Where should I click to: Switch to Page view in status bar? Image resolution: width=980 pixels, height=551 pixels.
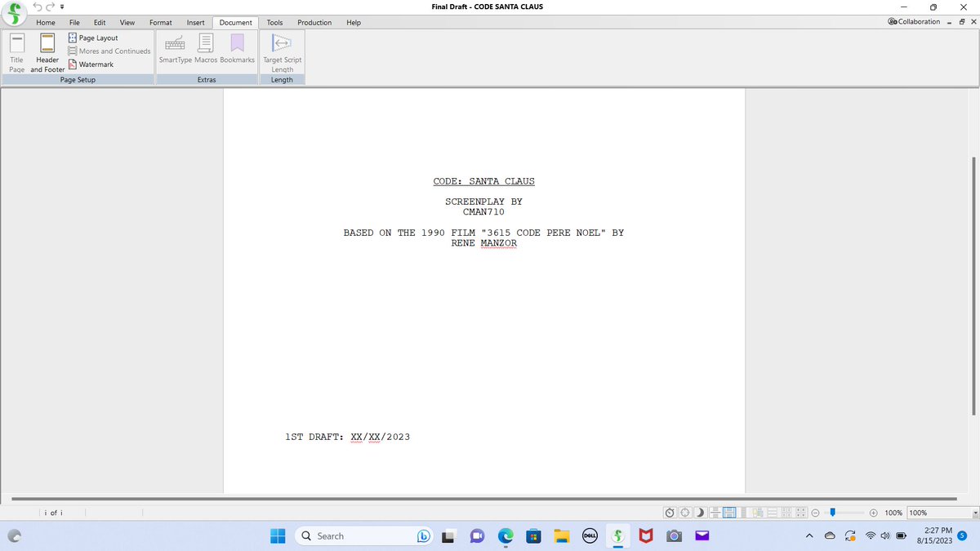(729, 513)
